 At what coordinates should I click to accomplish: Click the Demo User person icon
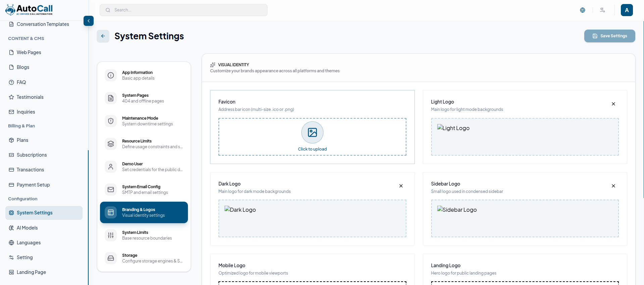(x=111, y=167)
